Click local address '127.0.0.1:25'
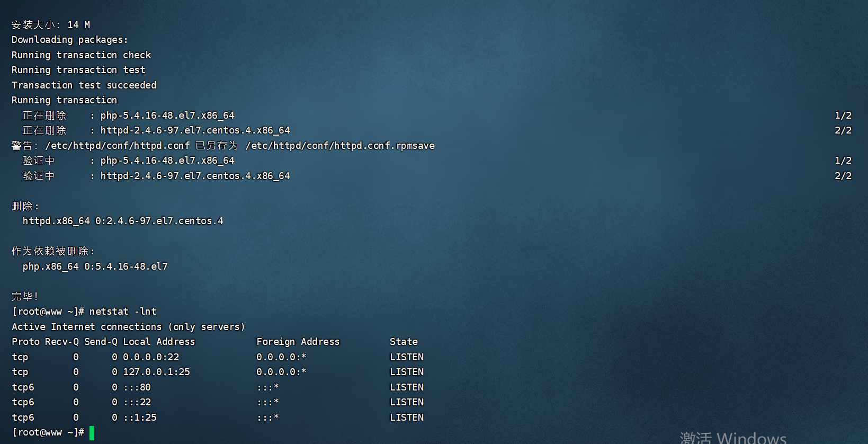868x444 pixels. coord(157,372)
